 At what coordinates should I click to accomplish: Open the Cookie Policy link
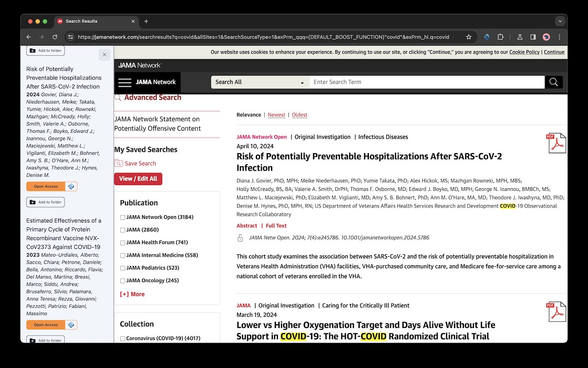pos(524,52)
